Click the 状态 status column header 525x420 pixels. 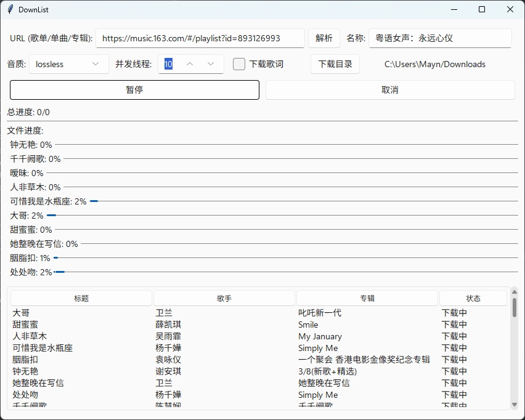click(473, 298)
